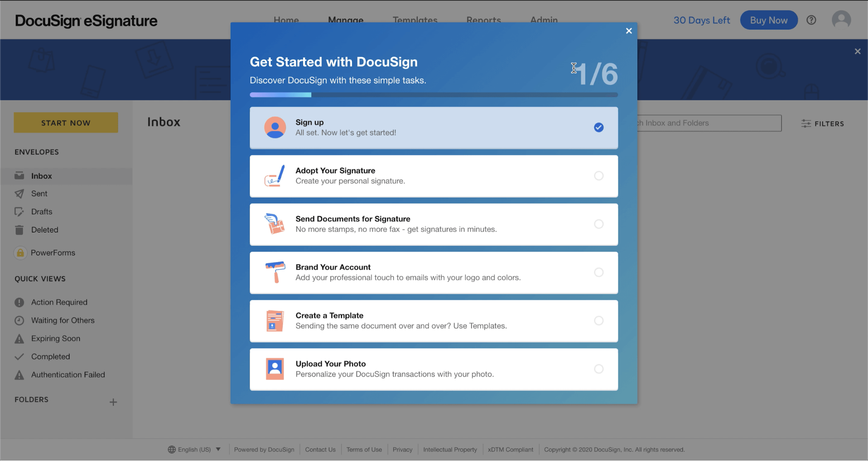Viewport: 868px width, 461px height.
Task: Select the Completed quick view label
Action: pyautogui.click(x=50, y=357)
